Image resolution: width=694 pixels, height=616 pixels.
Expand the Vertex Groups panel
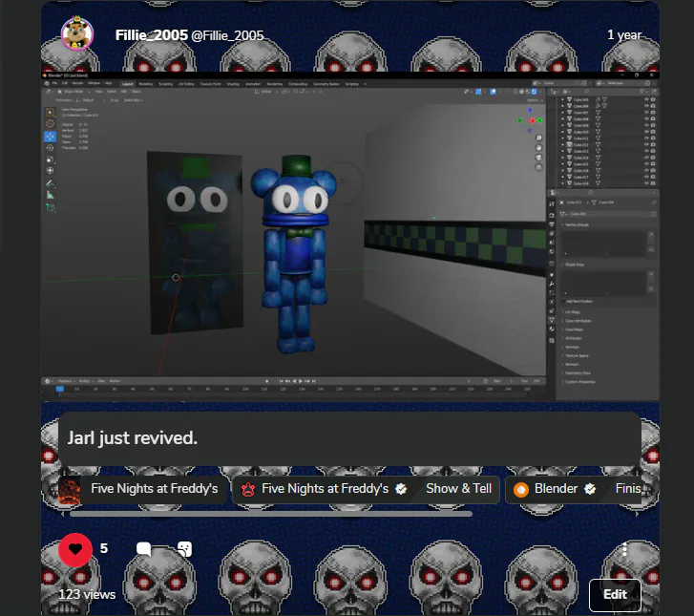[576, 225]
